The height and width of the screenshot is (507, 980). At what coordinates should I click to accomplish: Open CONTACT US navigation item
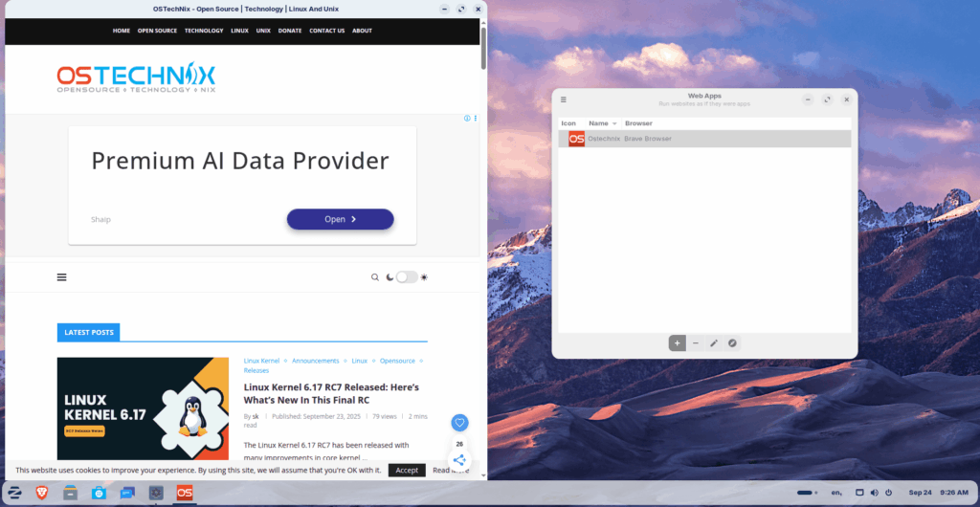coord(327,31)
